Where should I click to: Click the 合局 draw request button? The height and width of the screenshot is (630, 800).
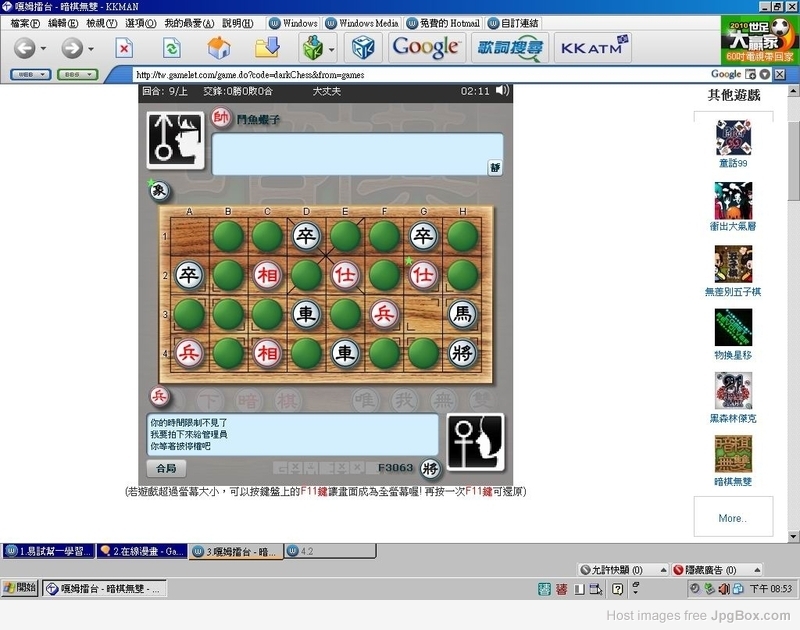(x=166, y=468)
